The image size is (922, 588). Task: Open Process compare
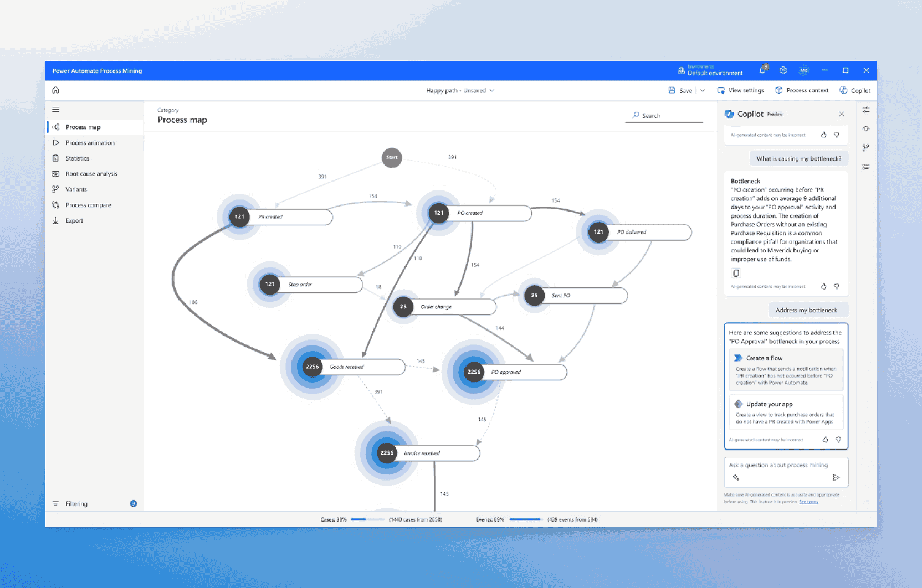pos(88,204)
